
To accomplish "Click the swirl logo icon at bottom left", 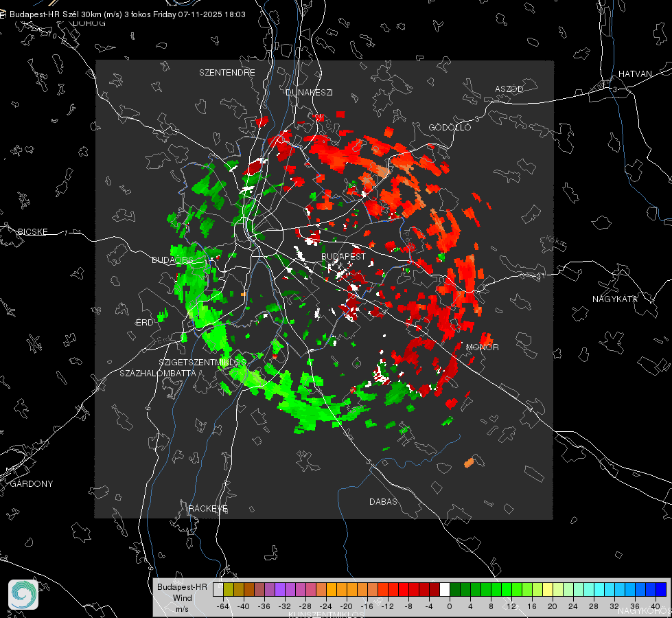I will (x=23, y=594).
